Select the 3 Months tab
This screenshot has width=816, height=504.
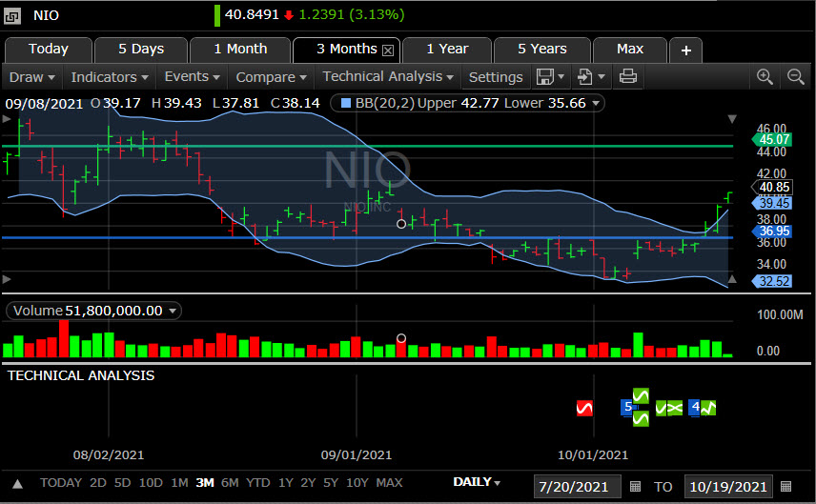(x=346, y=50)
